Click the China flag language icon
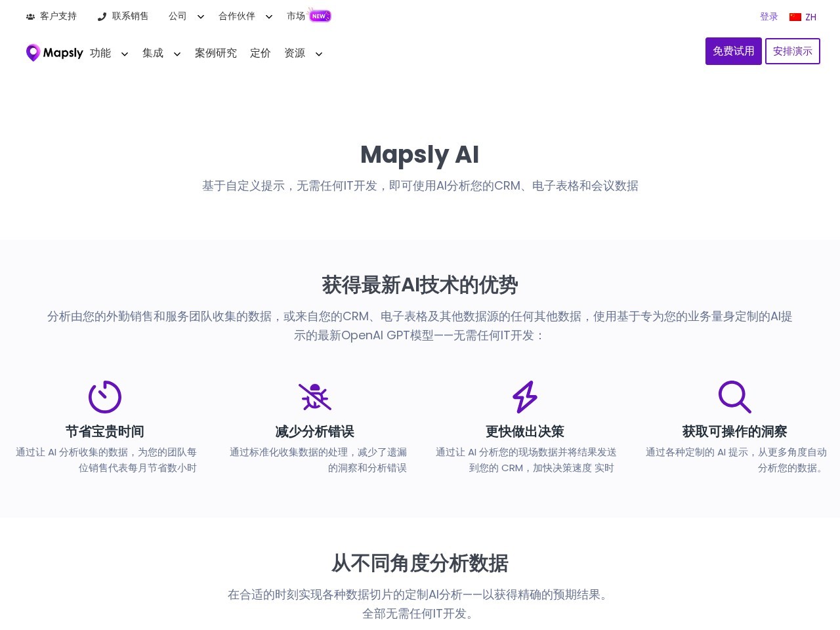 795,17
